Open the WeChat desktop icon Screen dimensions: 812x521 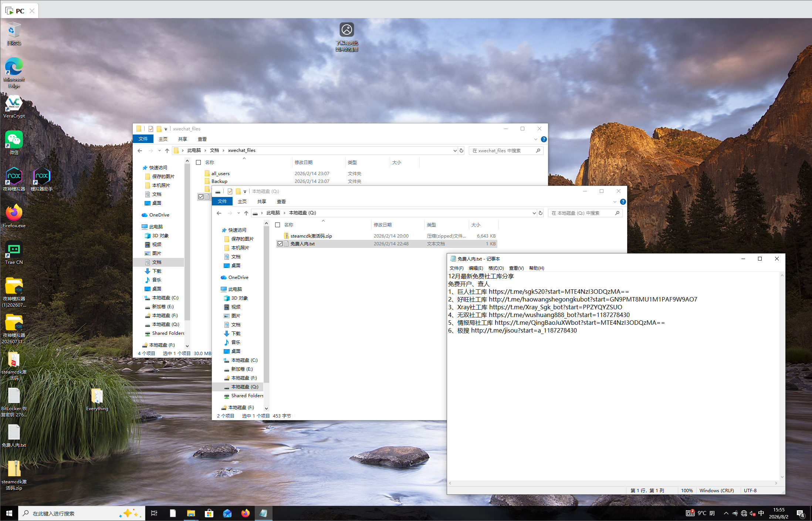[14, 143]
